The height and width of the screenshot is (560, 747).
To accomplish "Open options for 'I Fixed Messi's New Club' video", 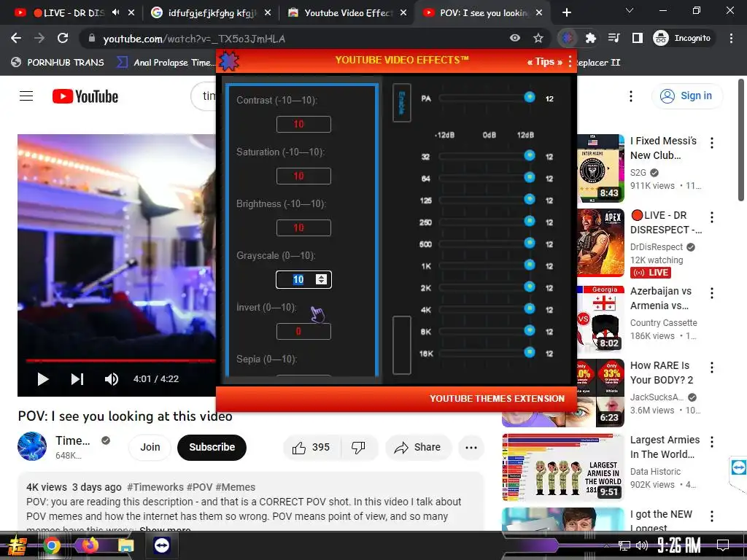I will coord(712,143).
